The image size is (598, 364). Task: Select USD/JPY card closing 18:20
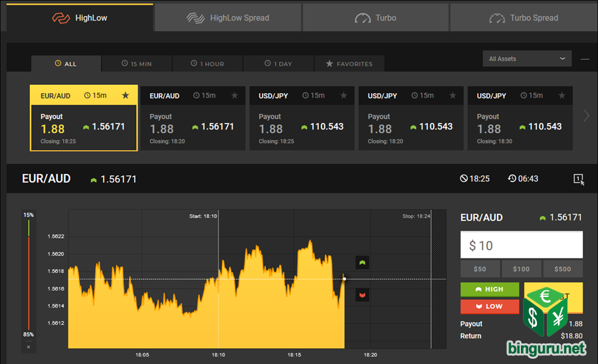coord(411,118)
